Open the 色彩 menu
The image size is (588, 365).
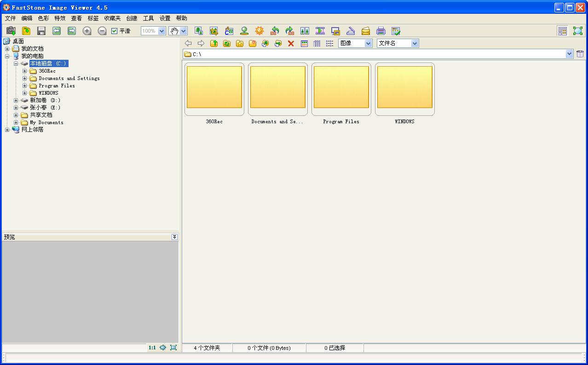pos(43,18)
